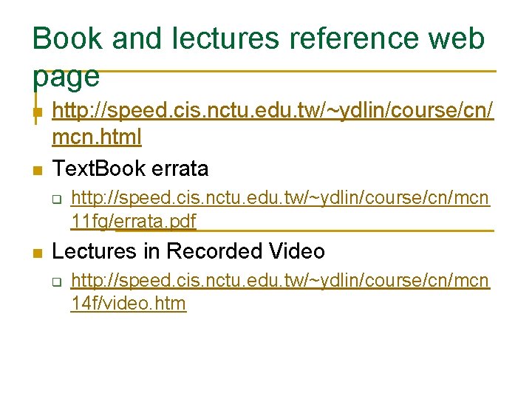The height and width of the screenshot is (399, 532).
Task: Click the word "Video" in the third bullet
Action: click(x=298, y=251)
